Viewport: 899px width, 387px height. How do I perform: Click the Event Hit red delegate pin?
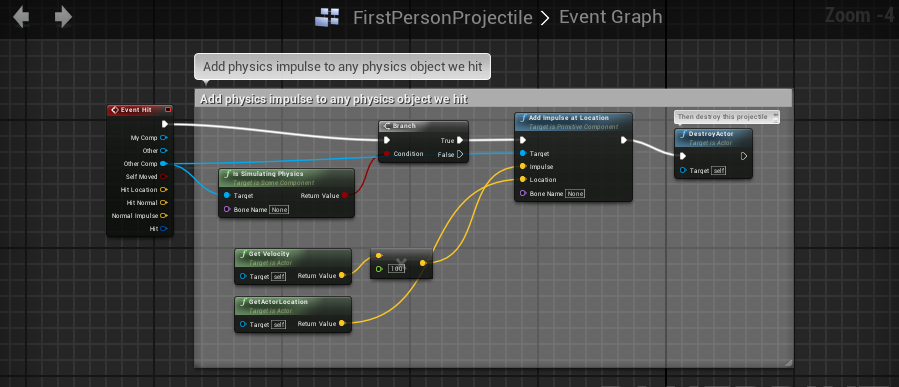click(168, 110)
